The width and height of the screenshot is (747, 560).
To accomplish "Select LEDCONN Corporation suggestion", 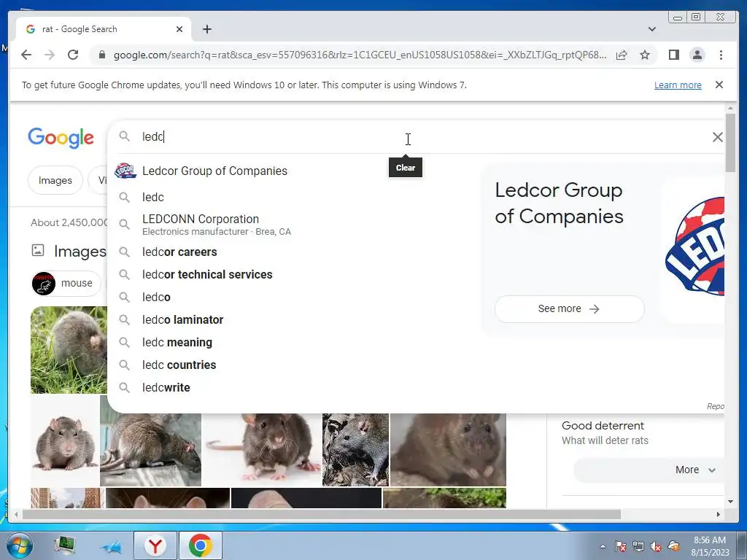I will tap(293, 225).
